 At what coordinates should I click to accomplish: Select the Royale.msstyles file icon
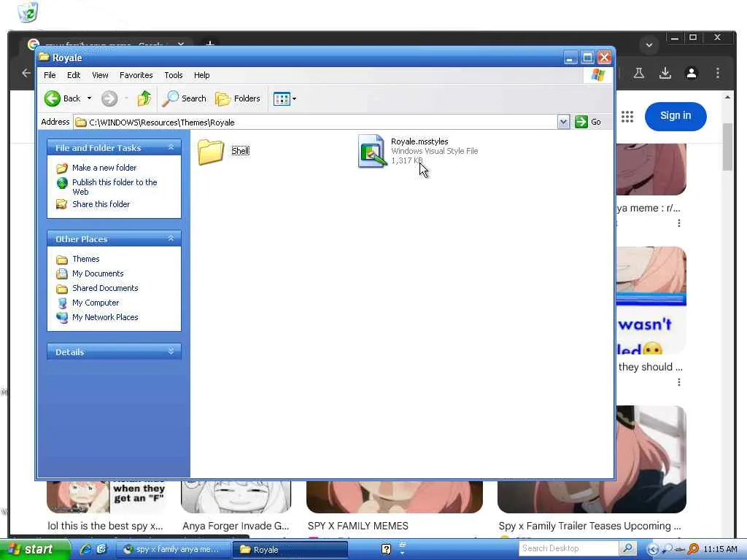(x=372, y=151)
